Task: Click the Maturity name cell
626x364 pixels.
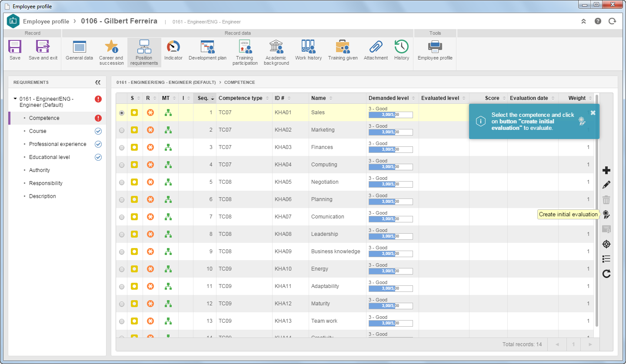Action: tap(338, 304)
